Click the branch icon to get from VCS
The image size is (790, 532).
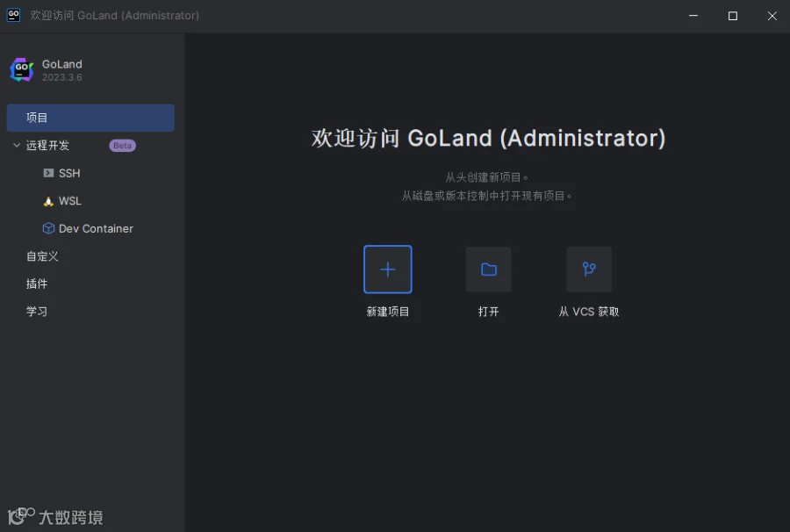point(588,269)
